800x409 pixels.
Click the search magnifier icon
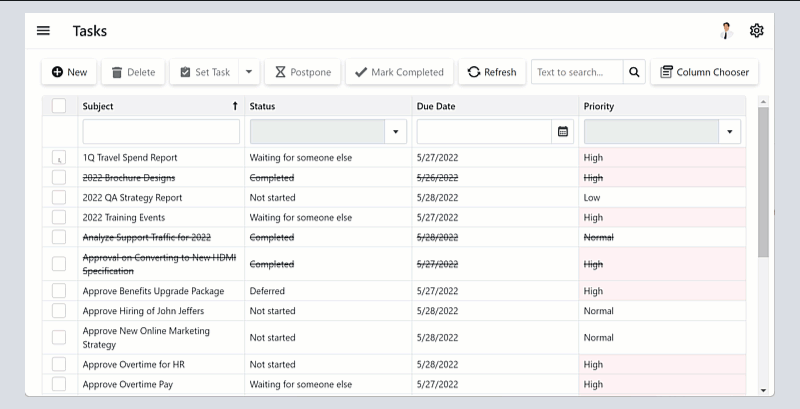(x=634, y=72)
